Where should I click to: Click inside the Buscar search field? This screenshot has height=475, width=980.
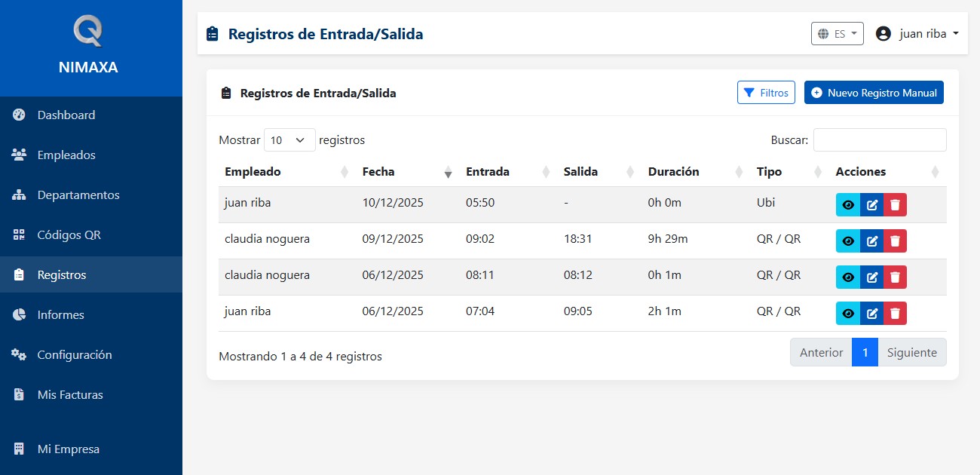coord(880,139)
